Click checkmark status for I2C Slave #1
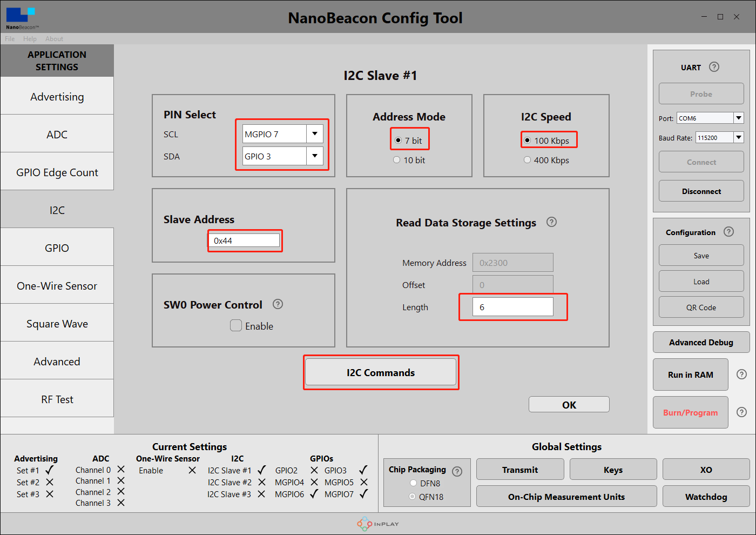 pyautogui.click(x=262, y=470)
